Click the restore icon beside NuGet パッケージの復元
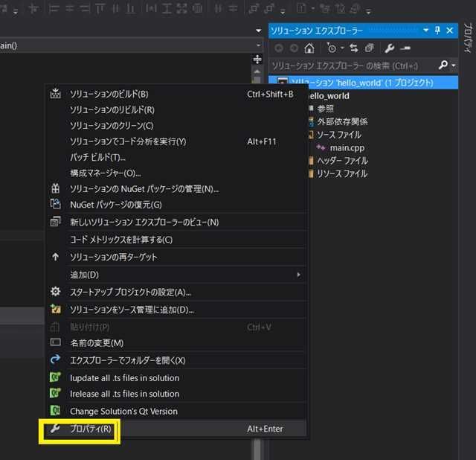This screenshot has width=476, height=460. tap(55, 204)
